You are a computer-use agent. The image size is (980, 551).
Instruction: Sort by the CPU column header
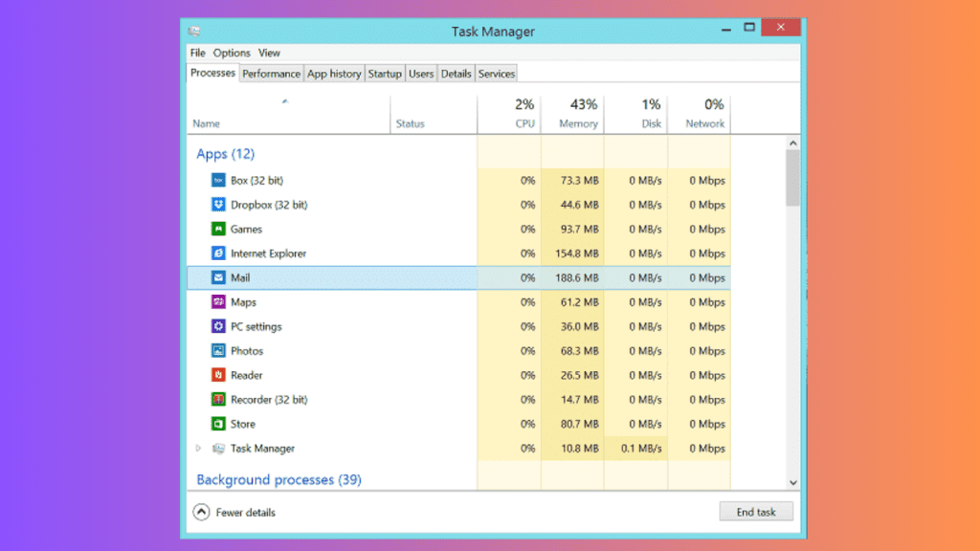click(509, 115)
